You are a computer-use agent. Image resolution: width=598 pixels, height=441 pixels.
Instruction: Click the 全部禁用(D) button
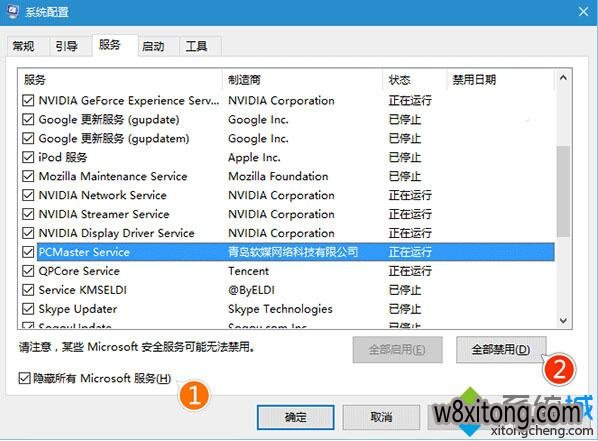coord(501,349)
